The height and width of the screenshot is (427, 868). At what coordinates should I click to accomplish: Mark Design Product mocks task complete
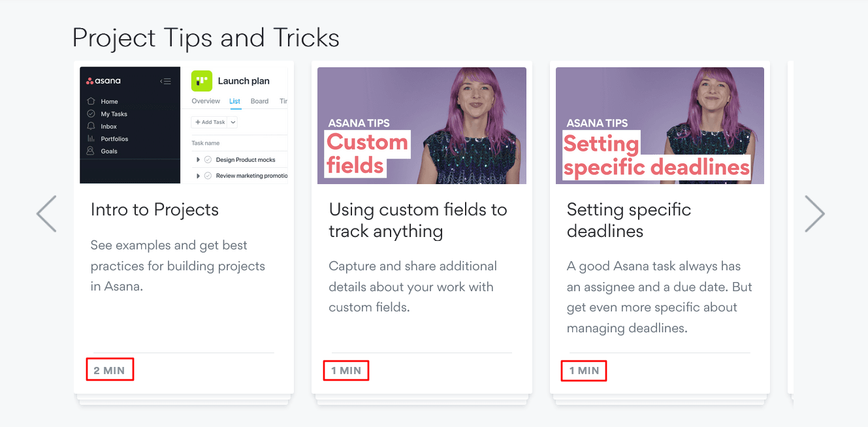coord(208,160)
